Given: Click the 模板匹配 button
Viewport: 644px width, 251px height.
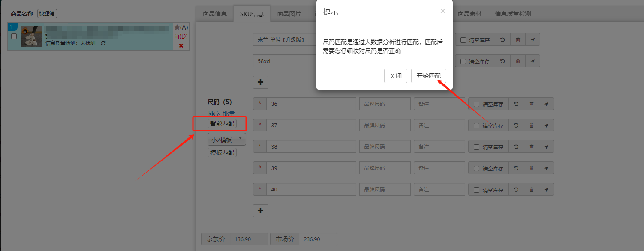Looking at the screenshot, I should (222, 152).
